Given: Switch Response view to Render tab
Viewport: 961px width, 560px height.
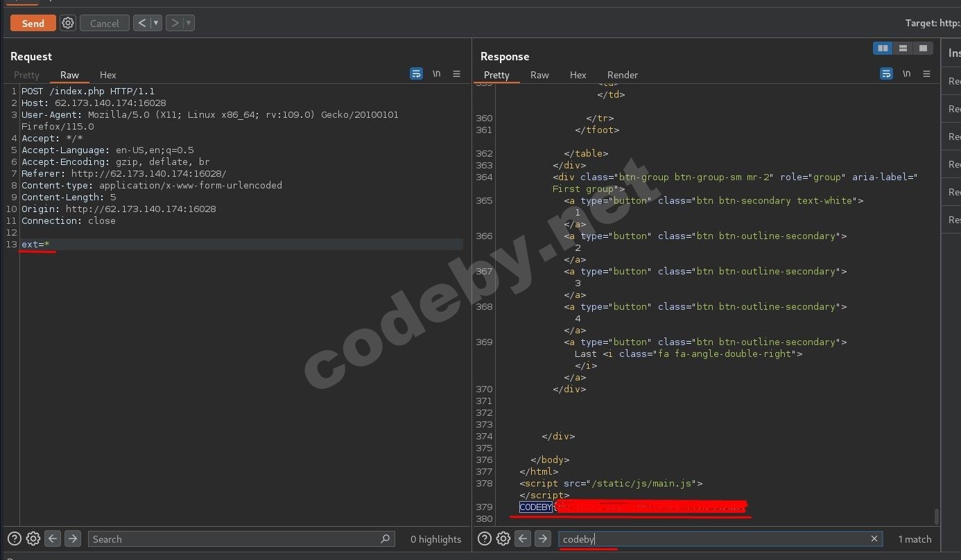Looking at the screenshot, I should pos(622,75).
